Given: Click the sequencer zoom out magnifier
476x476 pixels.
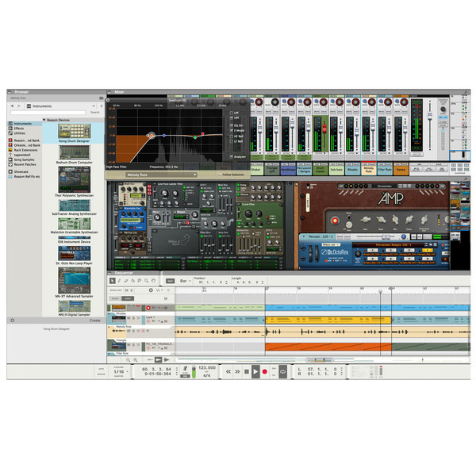Looking at the screenshot, I should [x=128, y=359].
